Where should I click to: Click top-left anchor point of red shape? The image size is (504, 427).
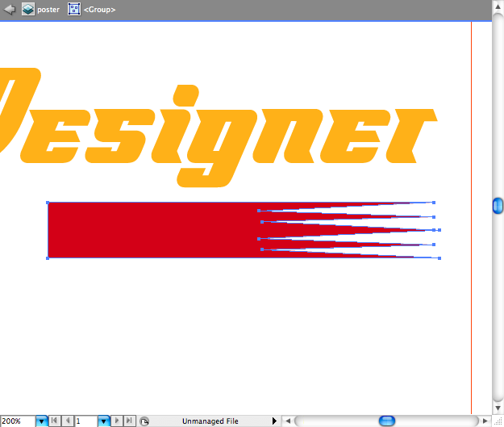coord(48,203)
